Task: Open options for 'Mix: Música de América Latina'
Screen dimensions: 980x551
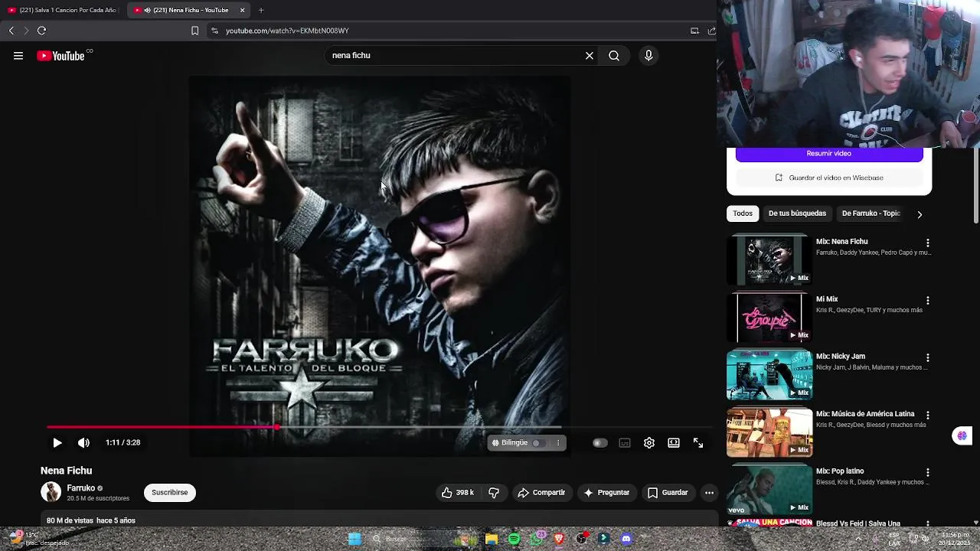Action: point(928,416)
